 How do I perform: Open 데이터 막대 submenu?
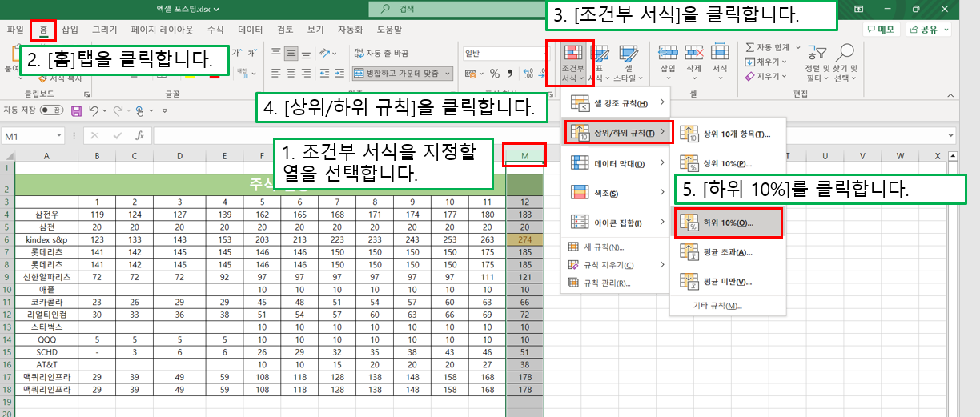pos(616,163)
